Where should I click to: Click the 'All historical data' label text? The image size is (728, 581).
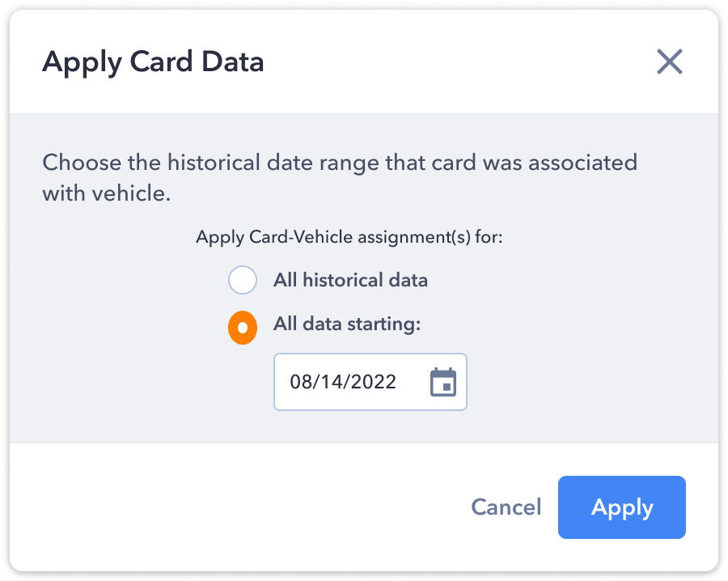(x=350, y=280)
